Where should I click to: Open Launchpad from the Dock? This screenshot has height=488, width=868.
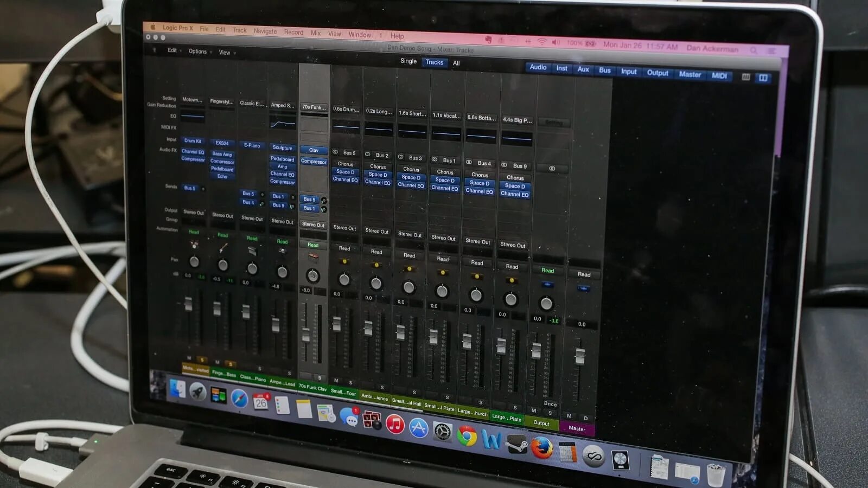197,391
